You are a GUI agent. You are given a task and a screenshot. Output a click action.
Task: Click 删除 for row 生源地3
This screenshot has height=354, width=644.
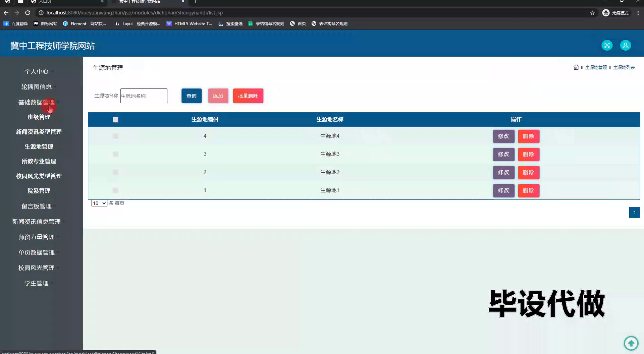(x=529, y=155)
